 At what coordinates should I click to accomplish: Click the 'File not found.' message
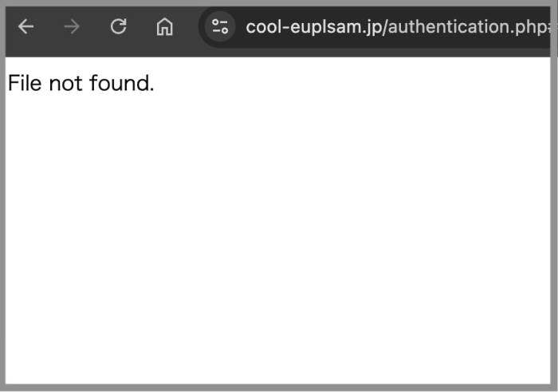pyautogui.click(x=81, y=83)
